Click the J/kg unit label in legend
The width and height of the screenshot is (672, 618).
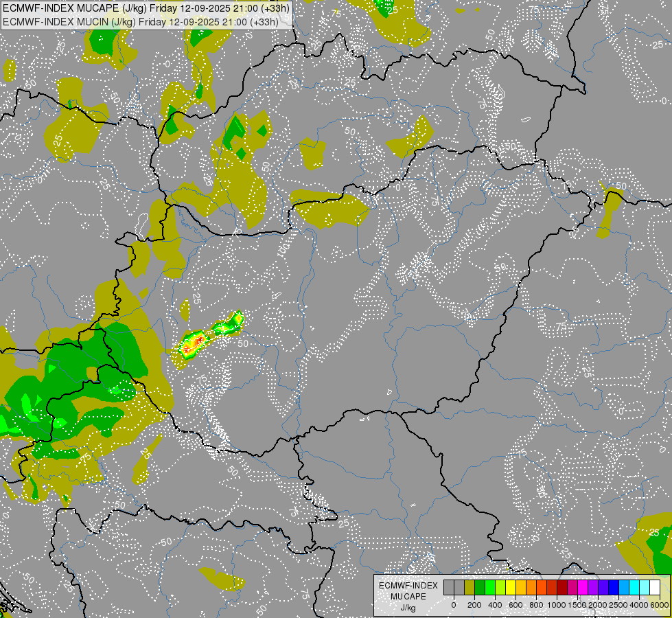[408, 608]
